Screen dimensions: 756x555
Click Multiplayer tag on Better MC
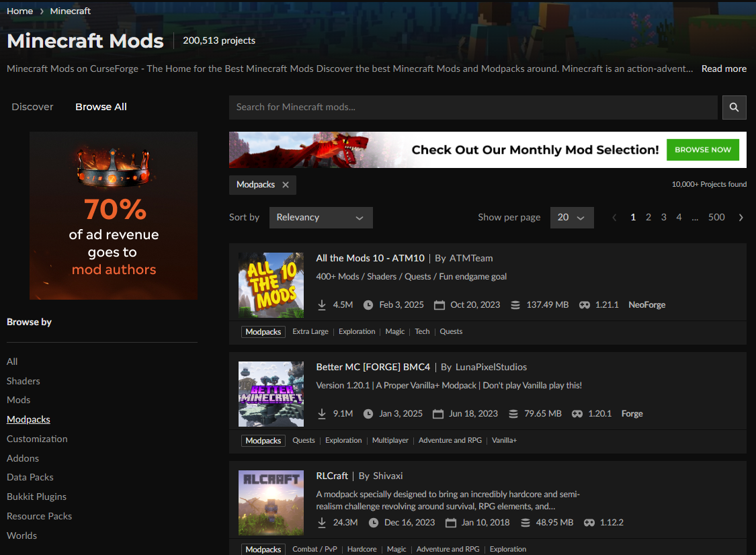[x=390, y=441]
